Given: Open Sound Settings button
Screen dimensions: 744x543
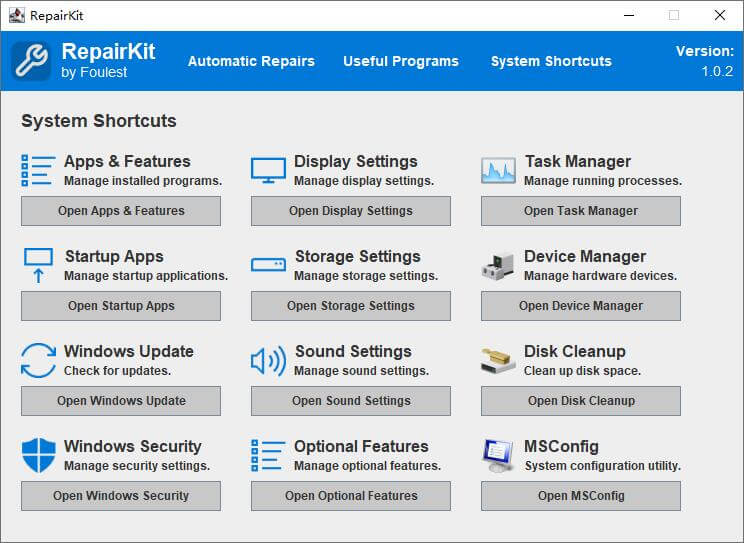Looking at the screenshot, I should point(351,401).
